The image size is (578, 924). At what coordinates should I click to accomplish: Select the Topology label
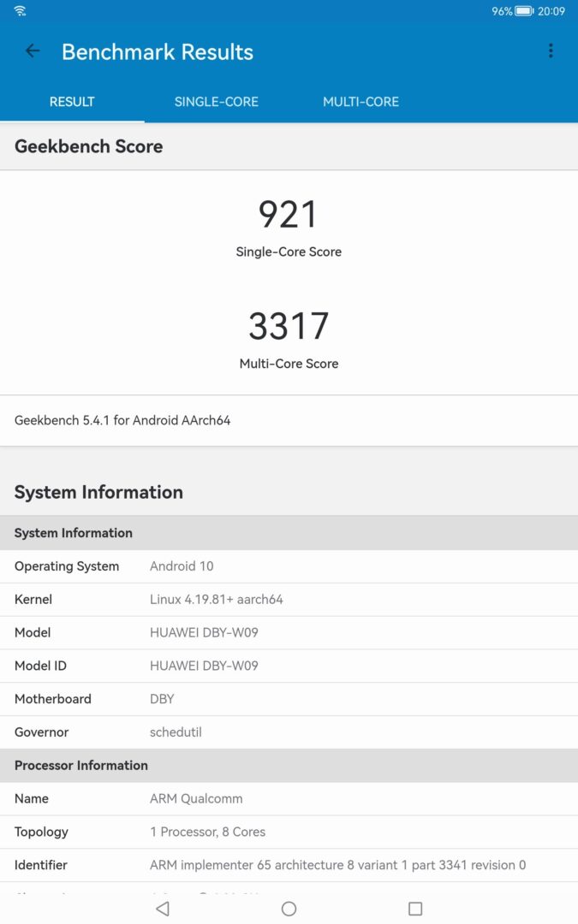(41, 832)
